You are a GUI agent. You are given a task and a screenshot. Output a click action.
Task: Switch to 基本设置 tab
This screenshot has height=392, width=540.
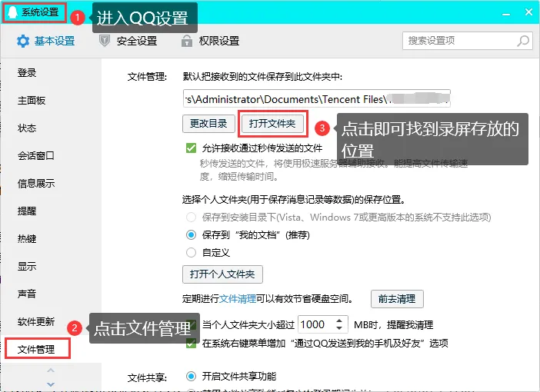(x=46, y=41)
